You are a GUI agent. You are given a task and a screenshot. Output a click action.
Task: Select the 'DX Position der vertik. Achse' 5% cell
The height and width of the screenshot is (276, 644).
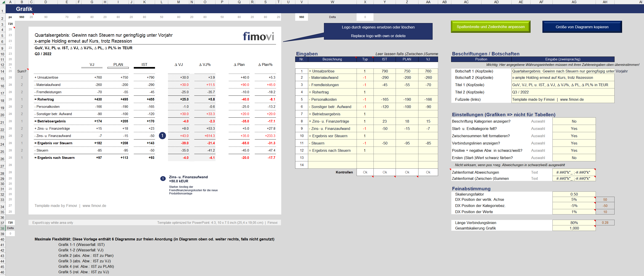coord(574,199)
